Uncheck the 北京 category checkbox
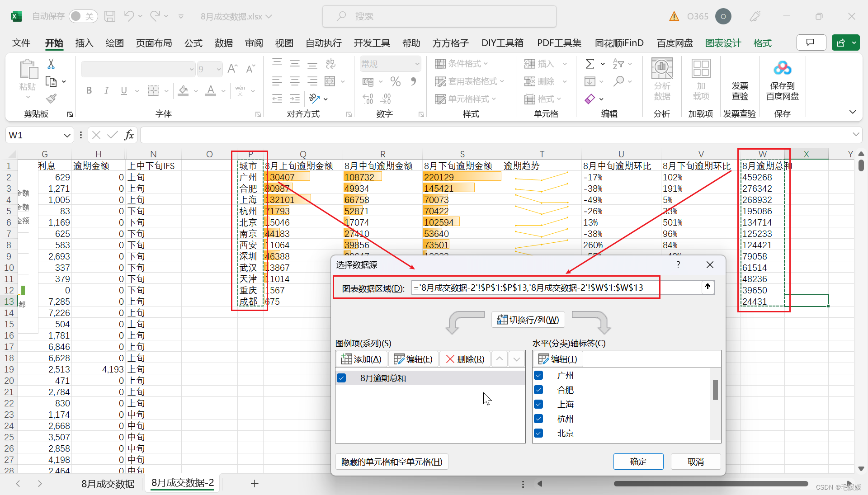 click(538, 433)
